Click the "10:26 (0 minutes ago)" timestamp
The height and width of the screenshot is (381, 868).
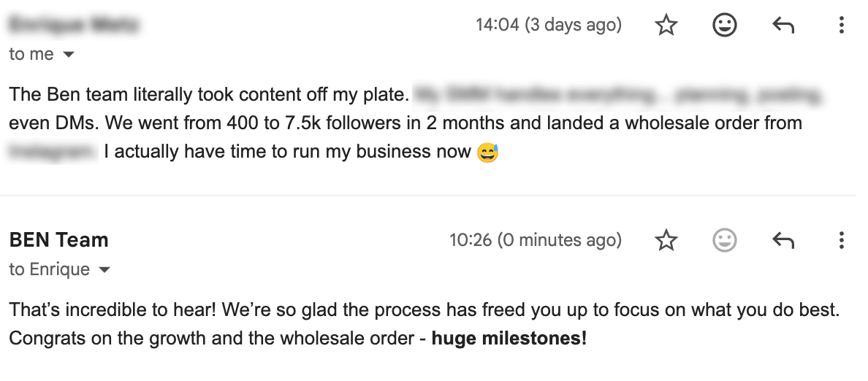click(x=535, y=240)
